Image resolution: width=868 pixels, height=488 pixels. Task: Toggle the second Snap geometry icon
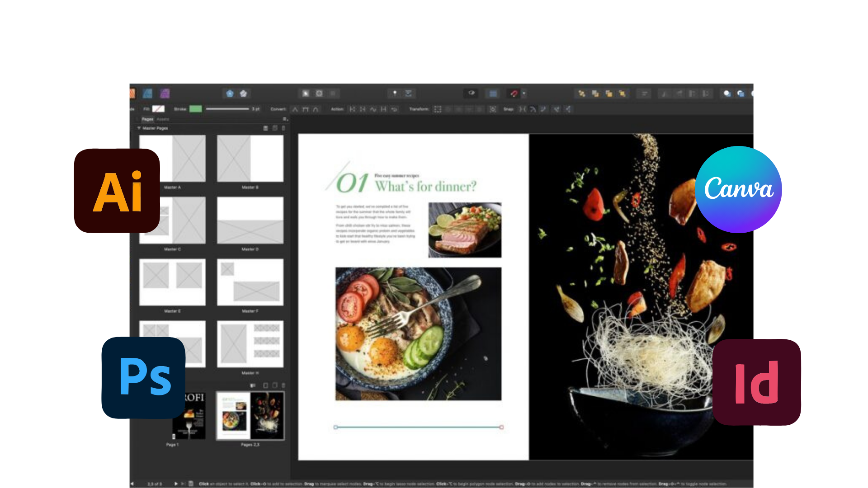tap(533, 109)
